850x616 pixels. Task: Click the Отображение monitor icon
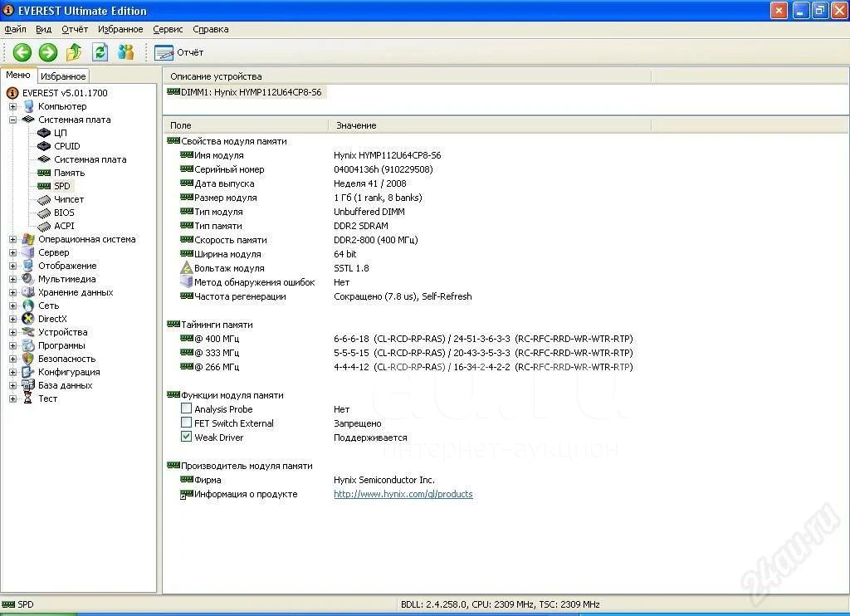pyautogui.click(x=28, y=266)
